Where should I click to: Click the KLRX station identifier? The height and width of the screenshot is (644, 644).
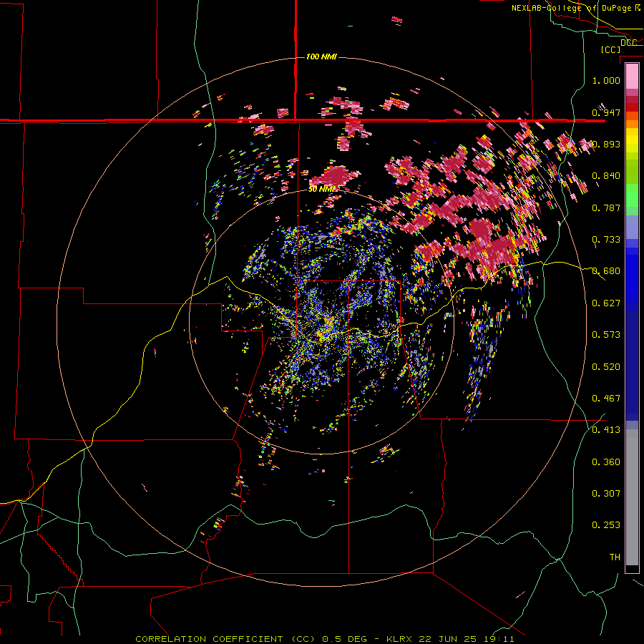(x=400, y=639)
